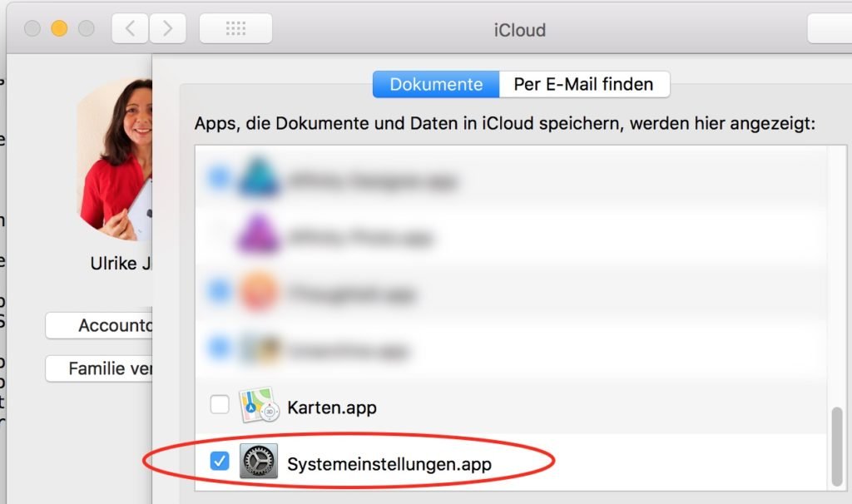Click the Ulrike account name
Screen dimensions: 852x504
pyautogui.click(x=121, y=264)
